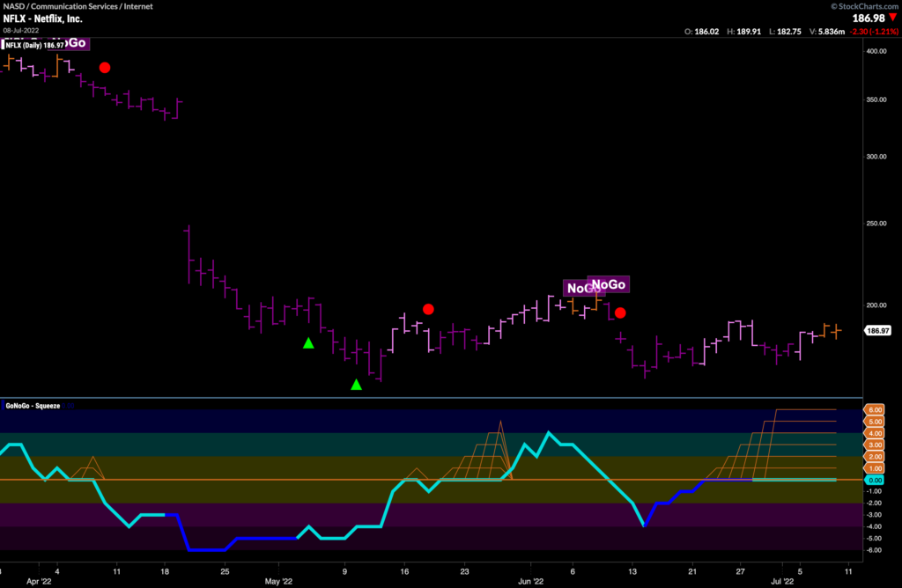The height and width of the screenshot is (588, 902).
Task: Click the 300.00 price axis label
Action: pyautogui.click(x=876, y=157)
